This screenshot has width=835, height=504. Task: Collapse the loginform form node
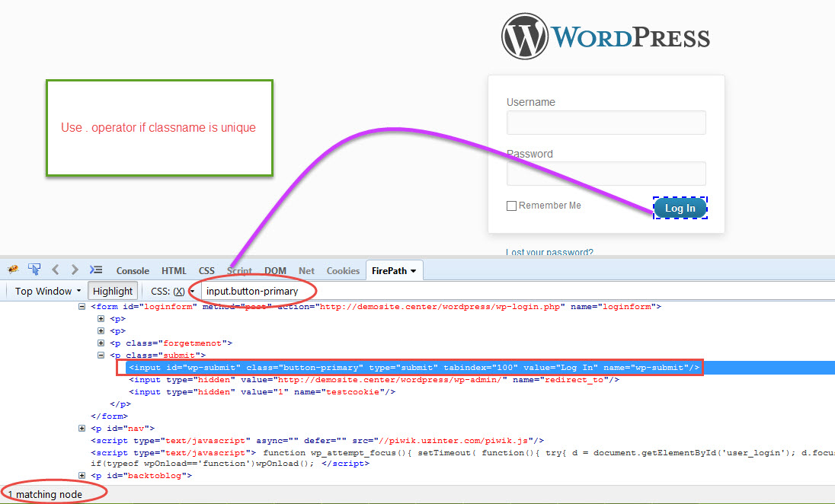coord(82,307)
